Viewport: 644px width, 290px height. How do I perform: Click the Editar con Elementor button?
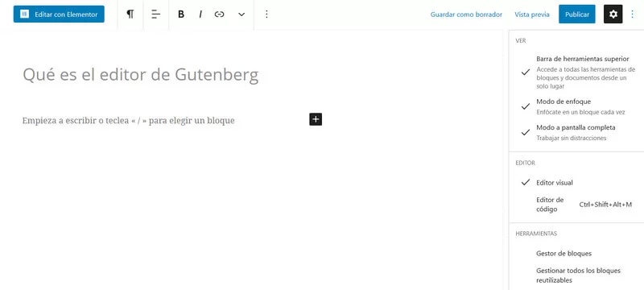(59, 14)
